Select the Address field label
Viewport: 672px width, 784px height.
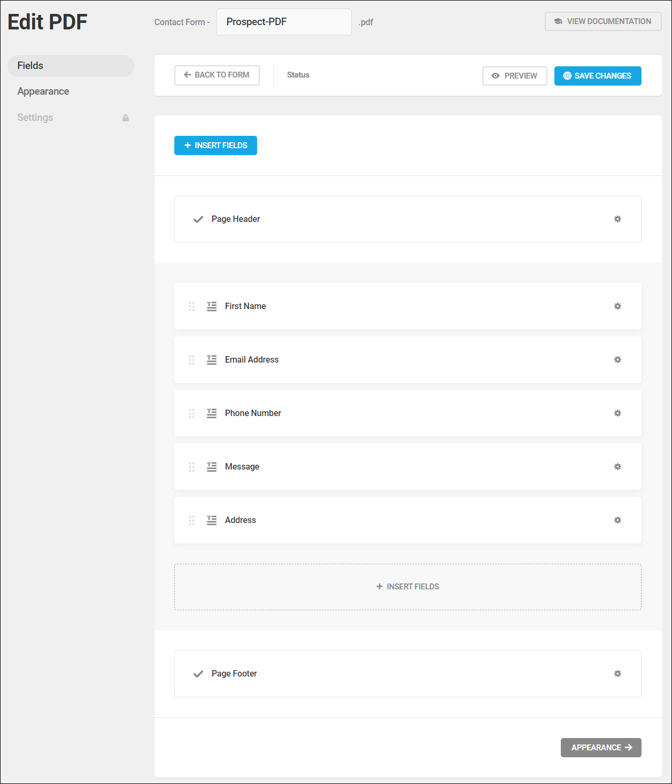tap(241, 520)
